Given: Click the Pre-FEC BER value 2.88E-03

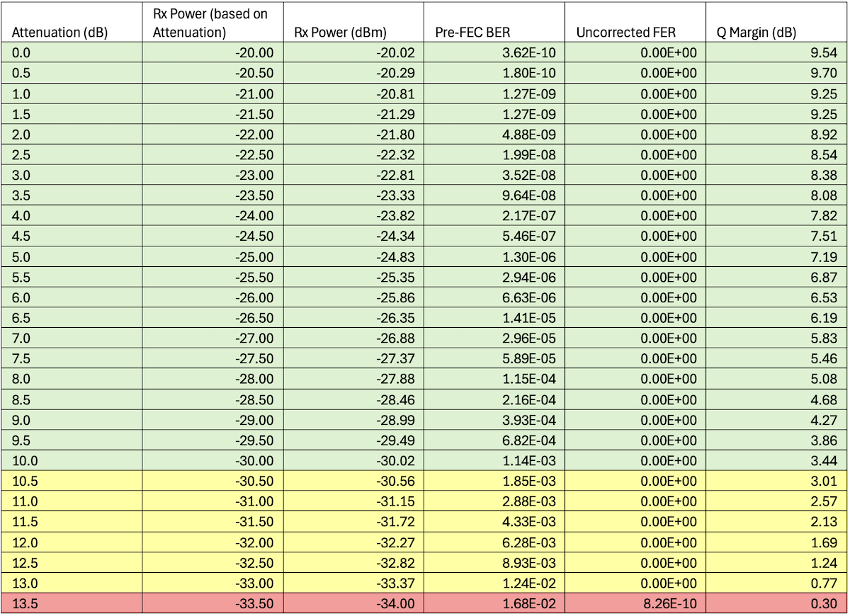Looking at the screenshot, I should pos(494,502).
